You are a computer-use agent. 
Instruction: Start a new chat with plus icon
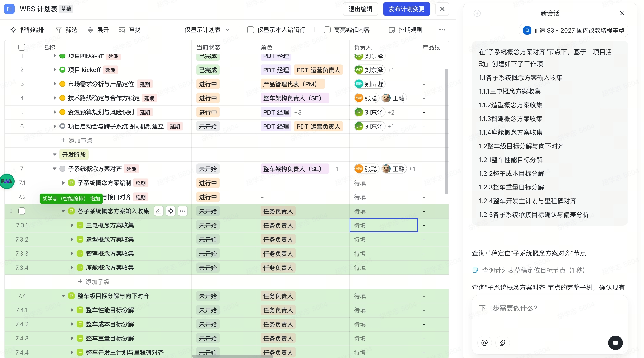pos(477,13)
